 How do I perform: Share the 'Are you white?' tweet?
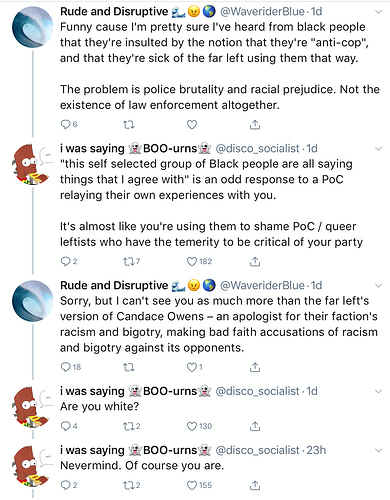pos(255,426)
